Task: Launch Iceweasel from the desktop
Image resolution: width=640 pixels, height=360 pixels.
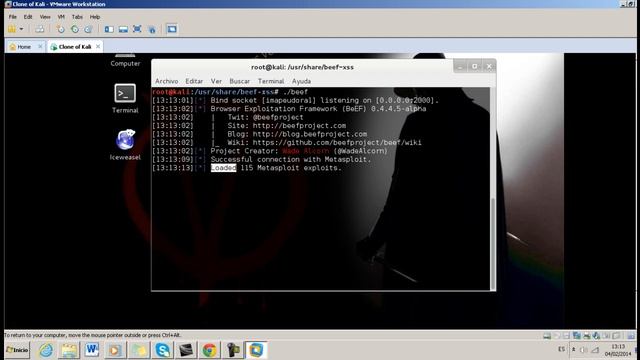Action: click(125, 145)
